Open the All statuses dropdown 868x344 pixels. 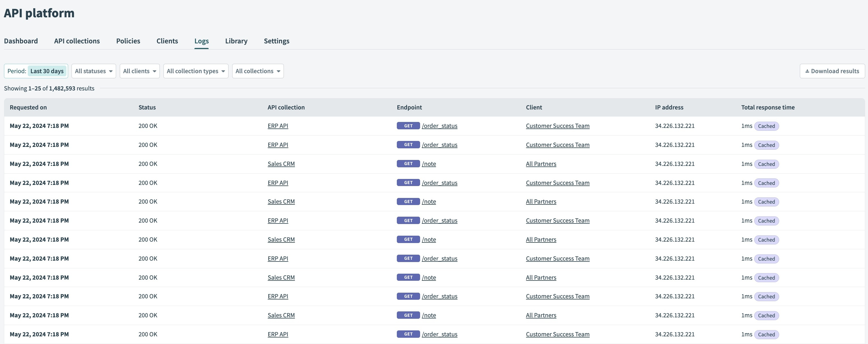pyautogui.click(x=93, y=71)
